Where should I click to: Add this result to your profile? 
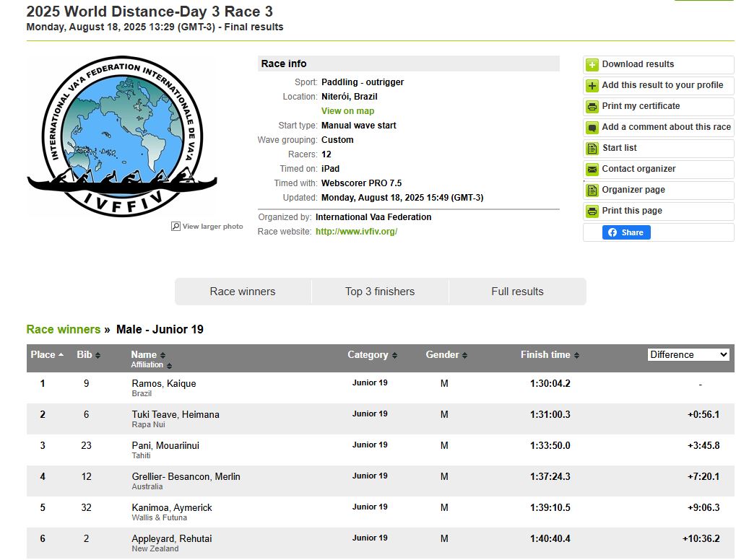coord(662,85)
